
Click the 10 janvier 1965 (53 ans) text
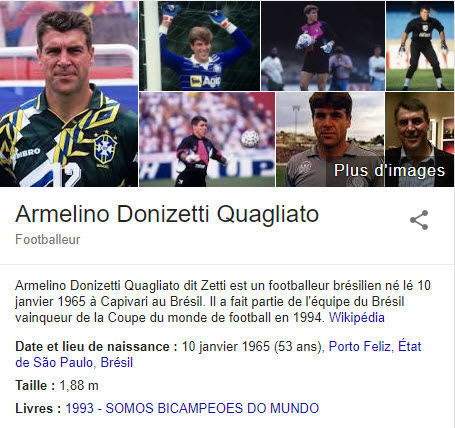click(253, 347)
